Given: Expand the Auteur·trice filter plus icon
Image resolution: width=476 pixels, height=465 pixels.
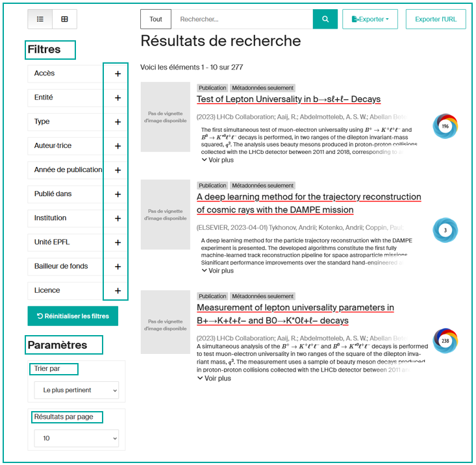Looking at the screenshot, I should [x=118, y=146].
